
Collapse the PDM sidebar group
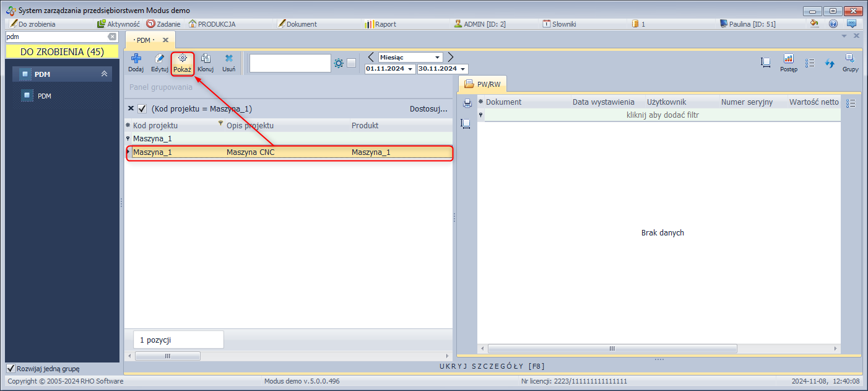pyautogui.click(x=104, y=74)
